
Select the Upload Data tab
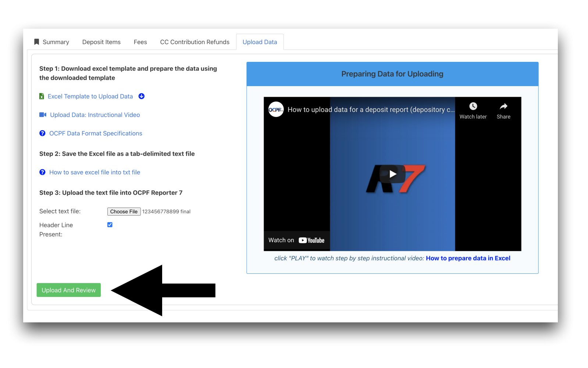tap(260, 42)
